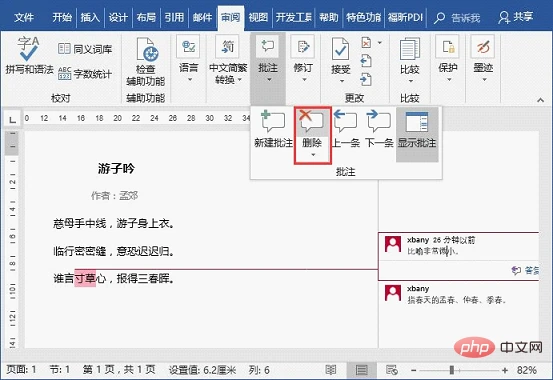Open the Compare (比较) documents tool

(x=410, y=60)
